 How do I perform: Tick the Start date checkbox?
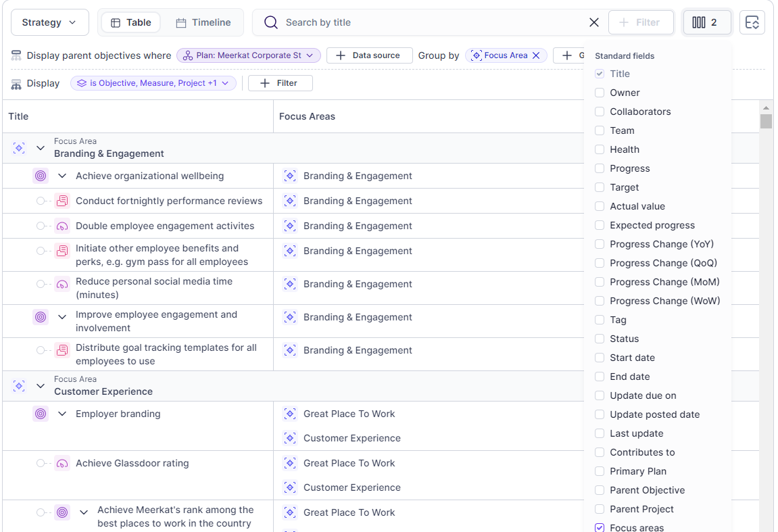tap(600, 358)
